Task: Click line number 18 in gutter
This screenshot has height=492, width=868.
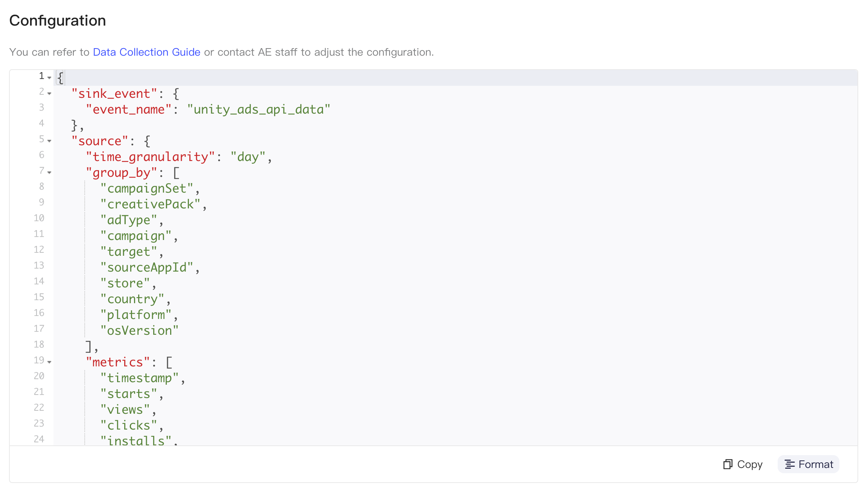Action: click(x=39, y=345)
